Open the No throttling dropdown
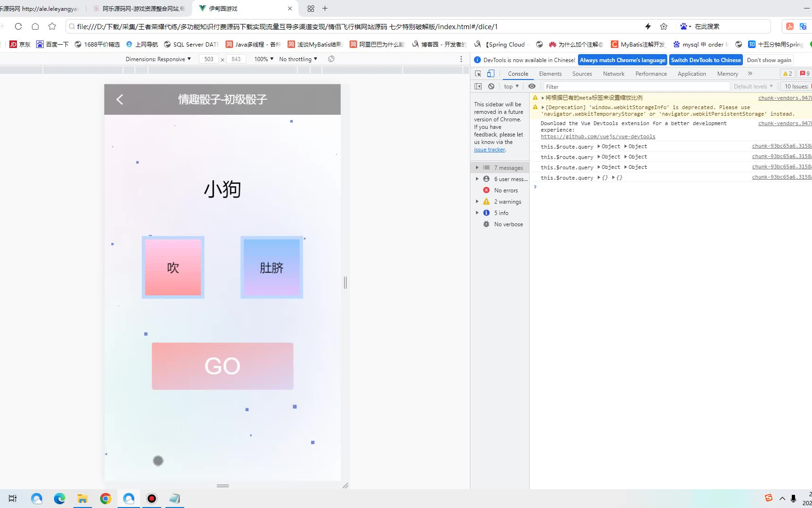 coord(298,59)
